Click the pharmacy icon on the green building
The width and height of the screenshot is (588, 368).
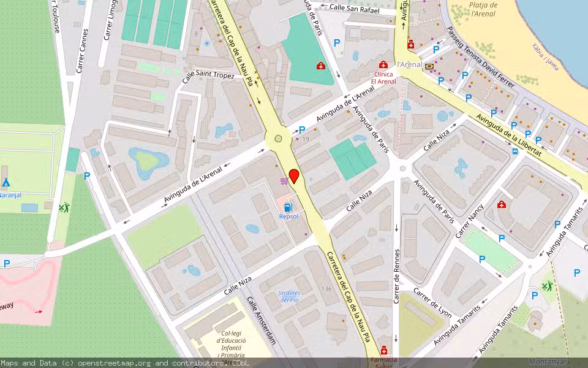tap(320, 66)
